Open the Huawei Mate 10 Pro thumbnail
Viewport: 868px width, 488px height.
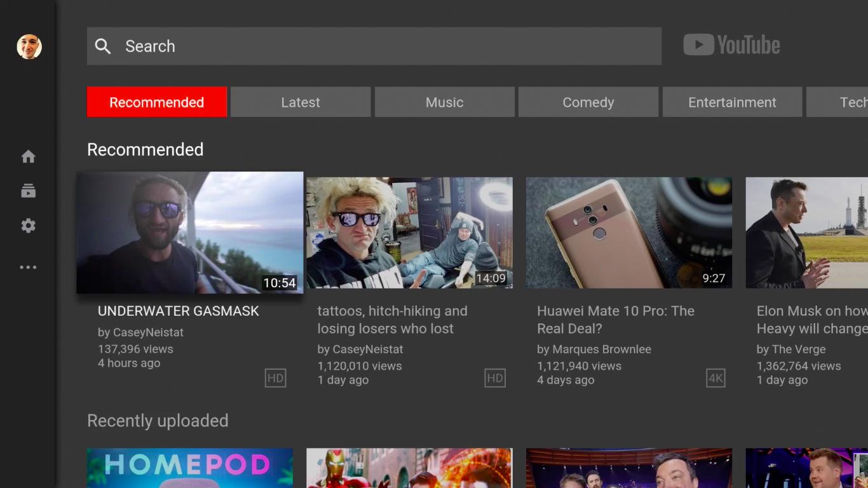click(629, 233)
